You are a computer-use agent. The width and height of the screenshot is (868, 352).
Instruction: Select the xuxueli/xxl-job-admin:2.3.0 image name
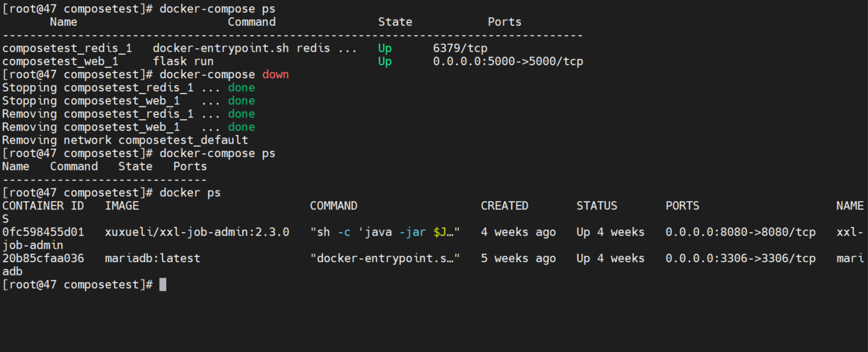click(x=197, y=232)
